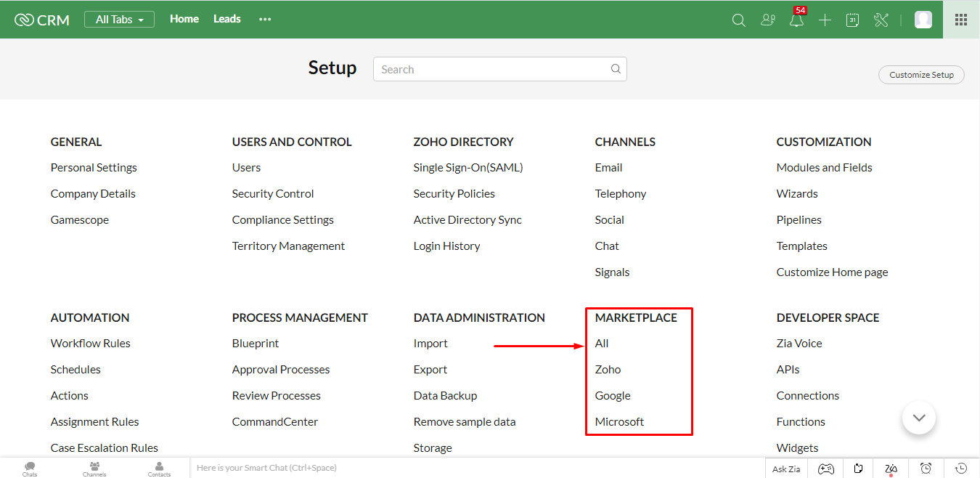Open Customize Home page
This screenshot has height=478, width=980.
pyautogui.click(x=833, y=272)
